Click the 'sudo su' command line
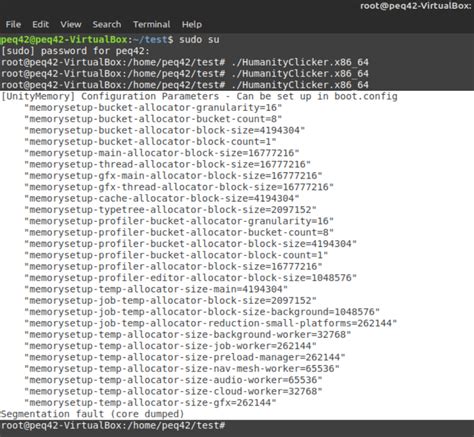474x437 pixels. [x=110, y=40]
